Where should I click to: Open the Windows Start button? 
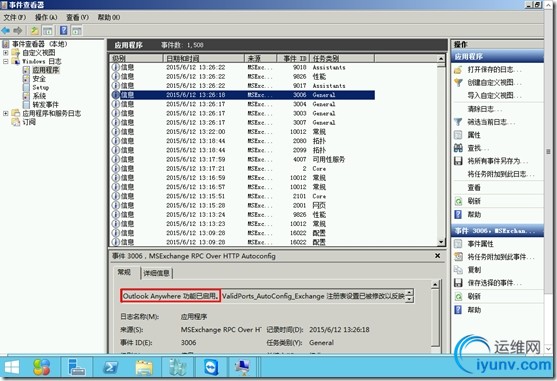[12, 367]
